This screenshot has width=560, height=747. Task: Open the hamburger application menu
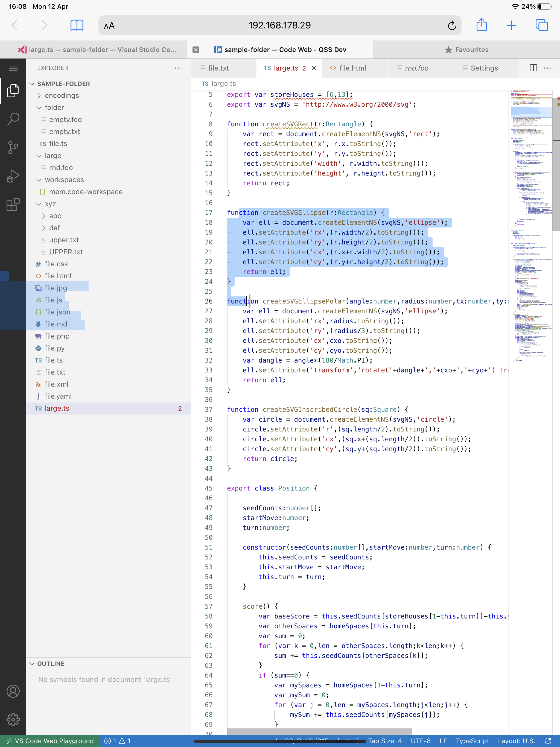13,68
